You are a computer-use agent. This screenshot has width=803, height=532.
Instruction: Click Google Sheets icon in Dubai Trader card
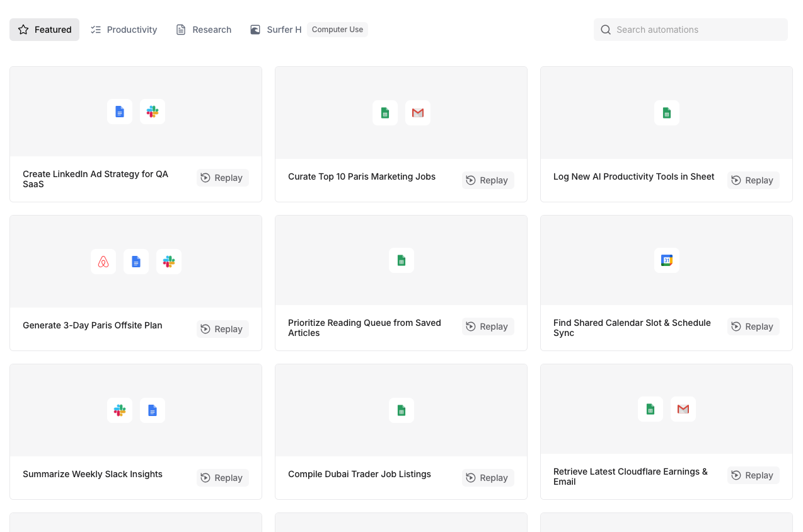(401, 410)
